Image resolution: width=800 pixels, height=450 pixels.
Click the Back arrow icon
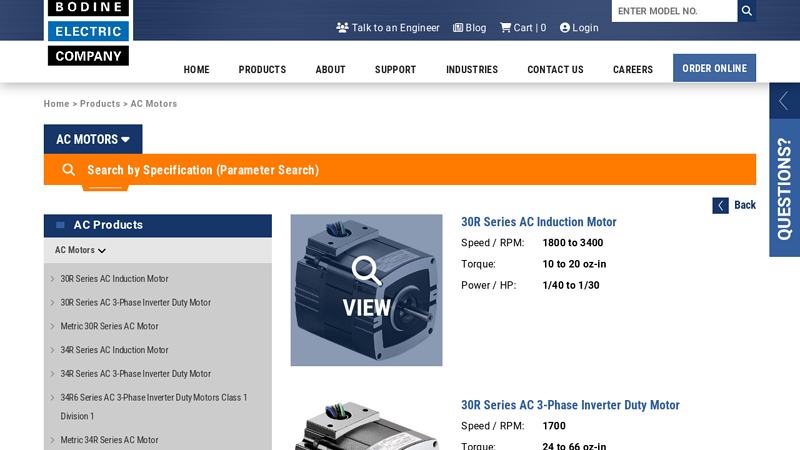[720, 206]
